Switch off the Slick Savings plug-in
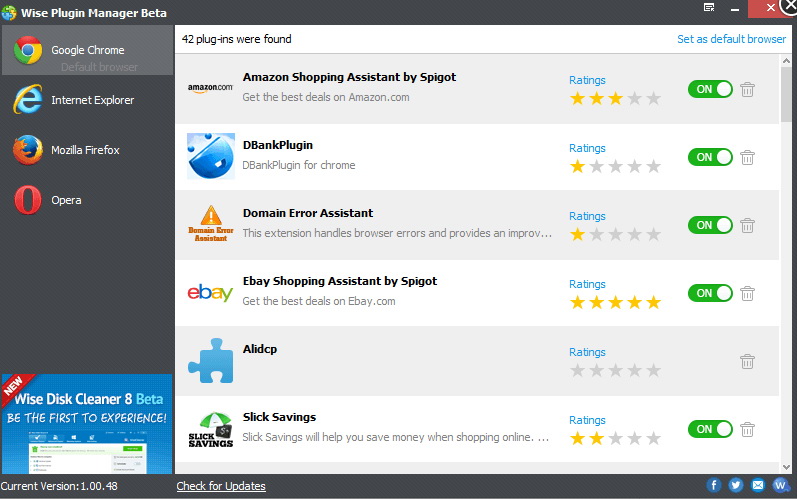Screen dimensions: 797x499 click(710, 429)
